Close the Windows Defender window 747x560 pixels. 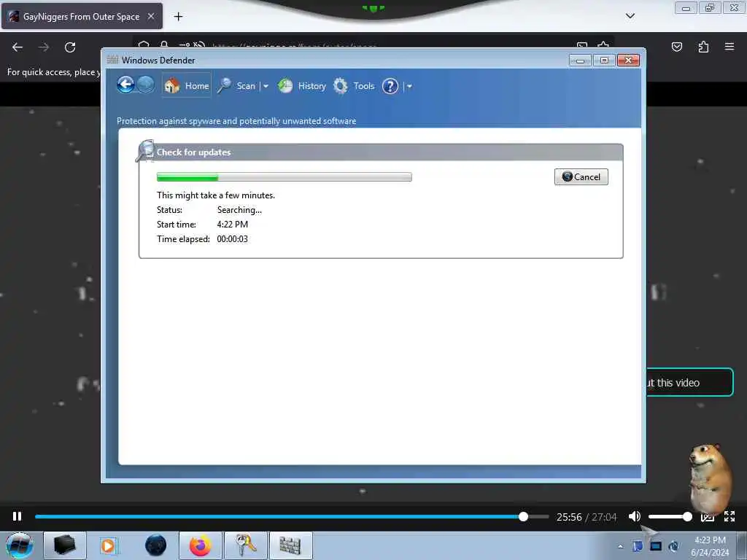(x=628, y=60)
